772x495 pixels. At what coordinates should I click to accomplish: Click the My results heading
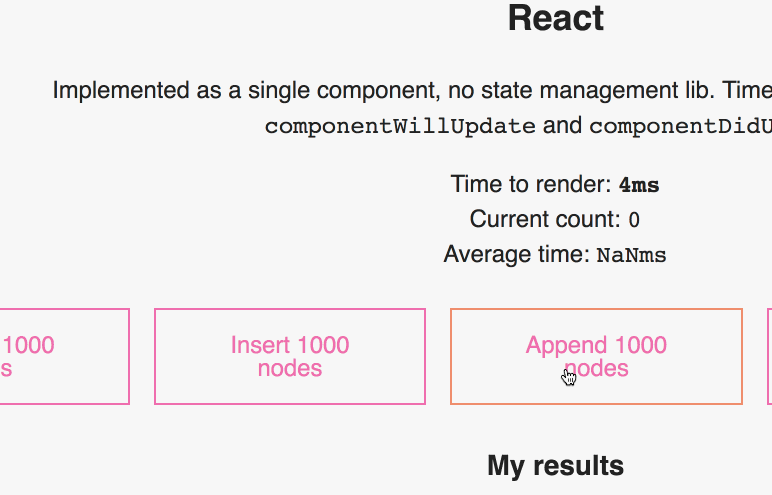tap(555, 465)
